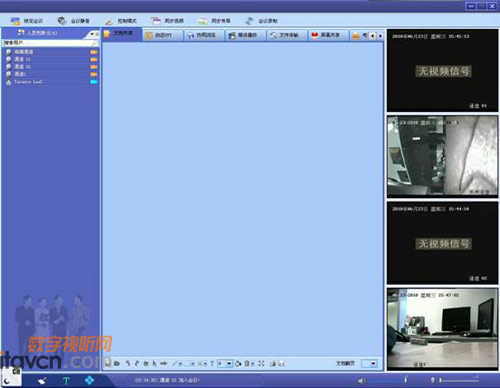Click the fullscreen arrows icon in the whiteboard toolbar

pyautogui.click(x=261, y=363)
